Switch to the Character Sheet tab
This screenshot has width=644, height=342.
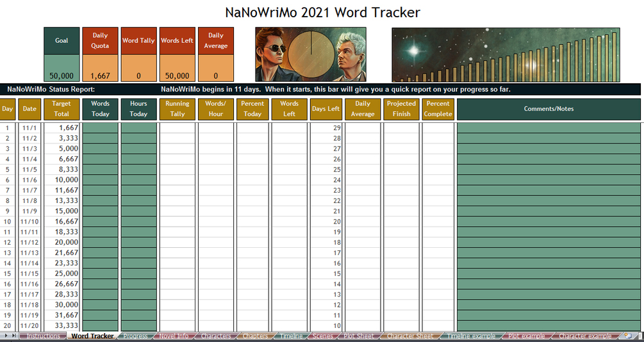410,336
